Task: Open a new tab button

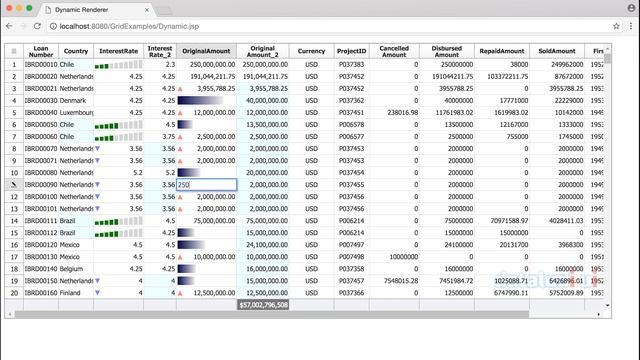Action: click(x=164, y=11)
